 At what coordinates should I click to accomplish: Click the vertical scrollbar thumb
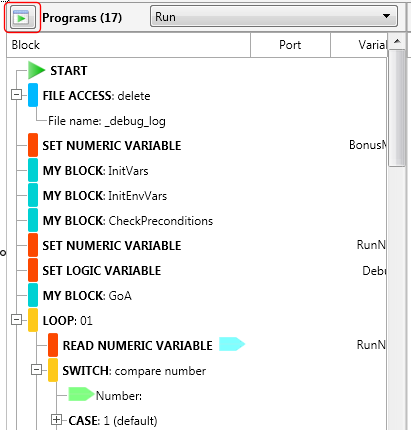397,108
